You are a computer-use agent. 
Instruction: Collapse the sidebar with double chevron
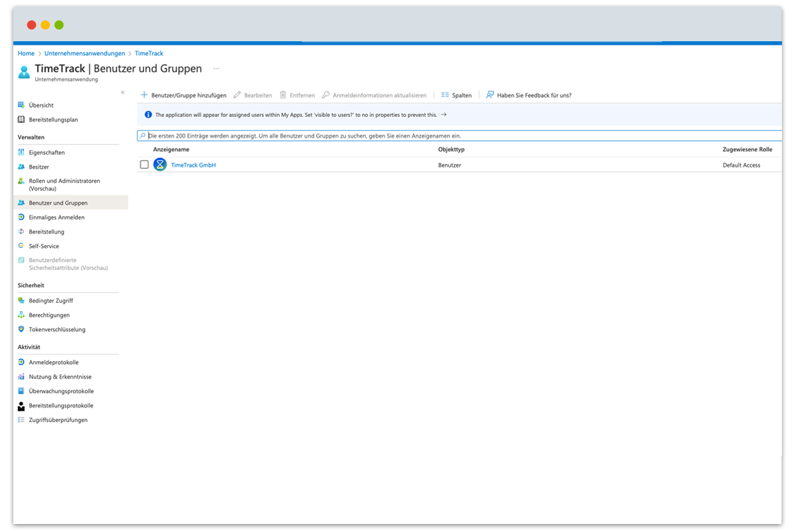coord(122,92)
